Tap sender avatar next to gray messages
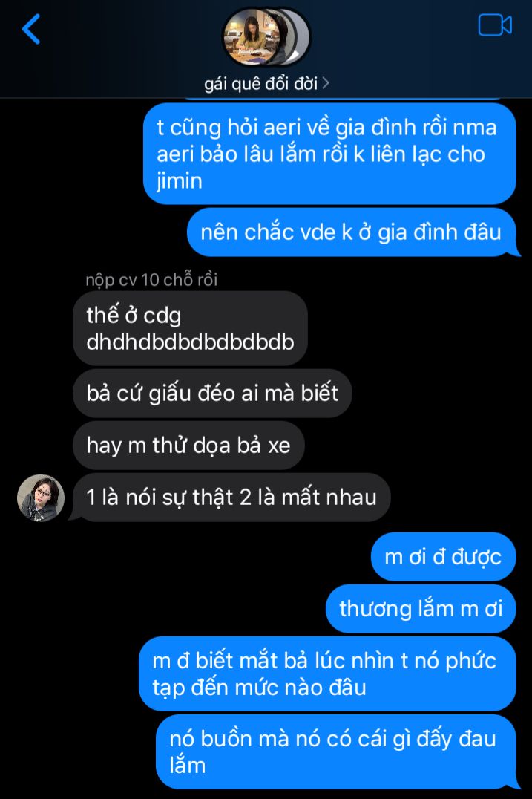The height and width of the screenshot is (799, 532). point(41,498)
